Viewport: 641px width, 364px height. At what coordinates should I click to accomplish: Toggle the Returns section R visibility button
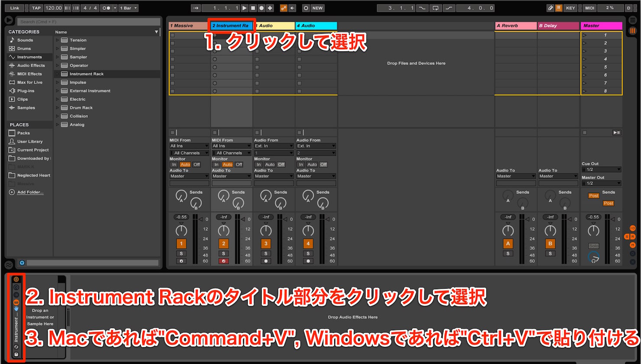[632, 237]
